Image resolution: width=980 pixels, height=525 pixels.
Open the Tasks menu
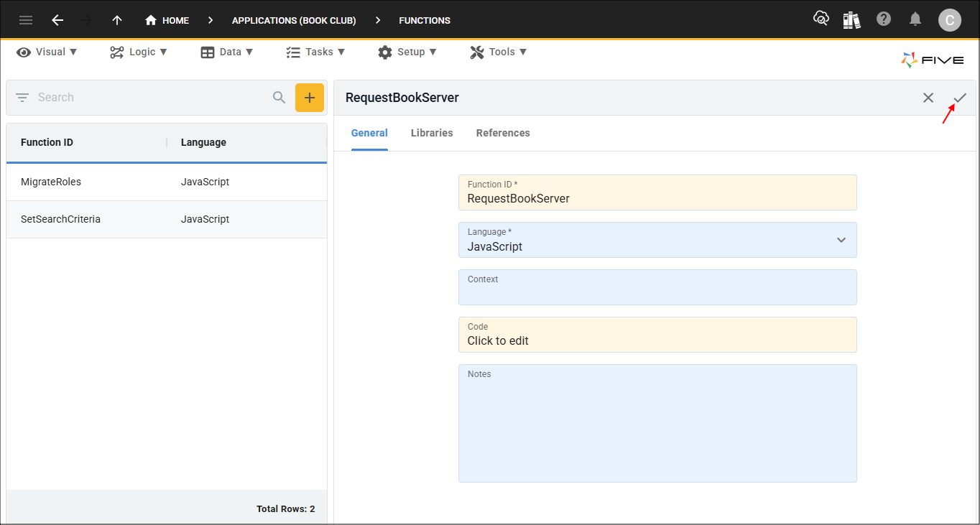315,52
